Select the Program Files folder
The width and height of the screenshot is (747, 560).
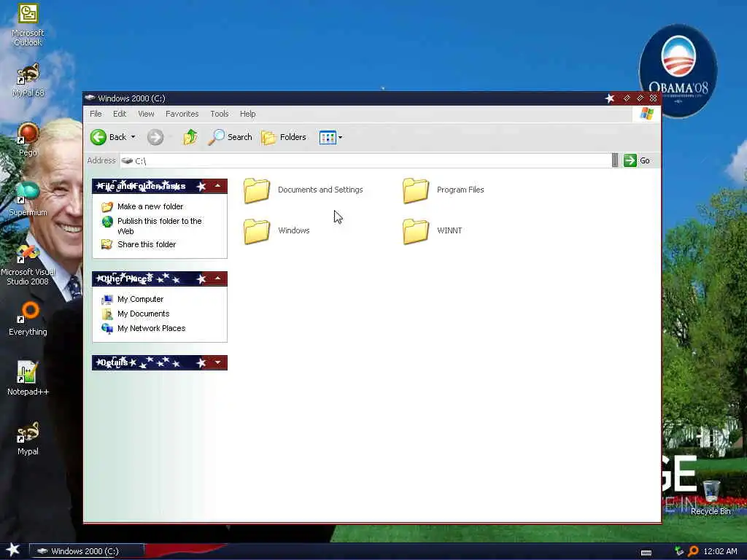443,190
